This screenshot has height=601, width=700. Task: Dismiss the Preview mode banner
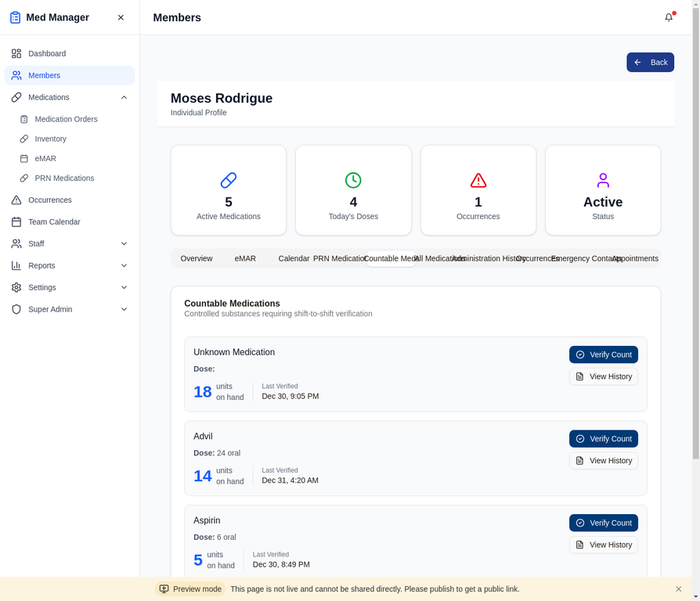(678, 588)
